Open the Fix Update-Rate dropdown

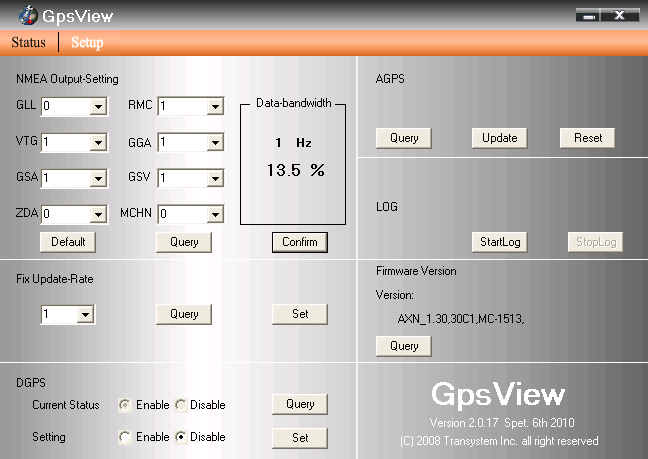(x=85, y=315)
